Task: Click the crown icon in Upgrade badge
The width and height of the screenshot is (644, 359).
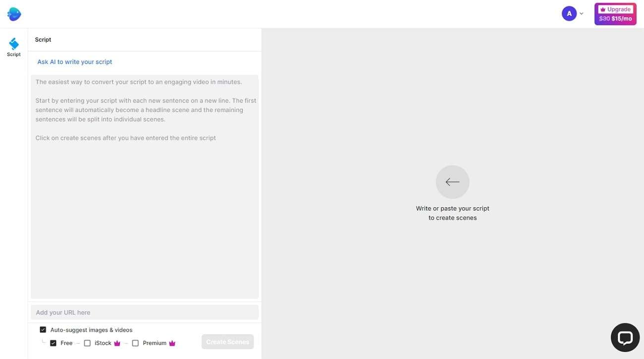Action: click(602, 9)
